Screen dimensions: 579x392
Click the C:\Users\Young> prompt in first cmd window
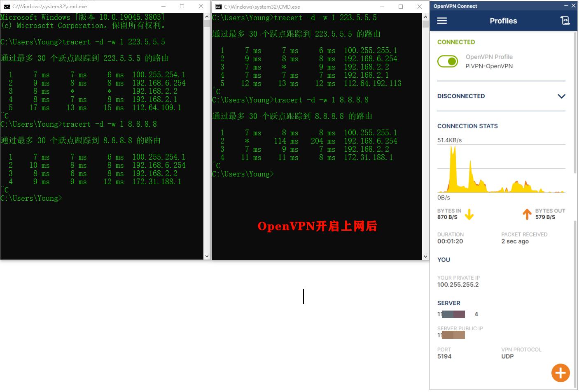coord(31,198)
